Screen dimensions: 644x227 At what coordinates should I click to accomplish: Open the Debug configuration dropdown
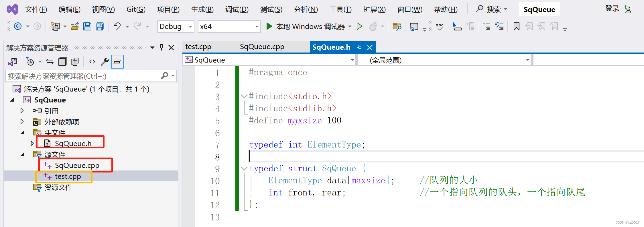point(176,26)
